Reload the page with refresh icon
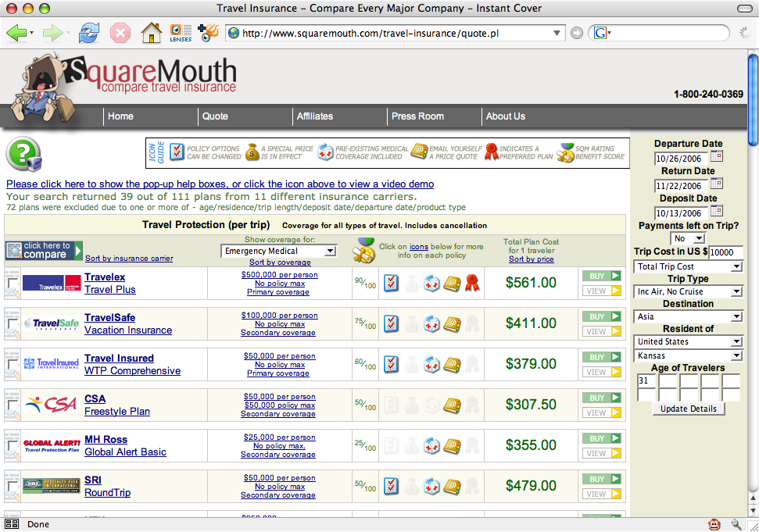 tap(90, 34)
